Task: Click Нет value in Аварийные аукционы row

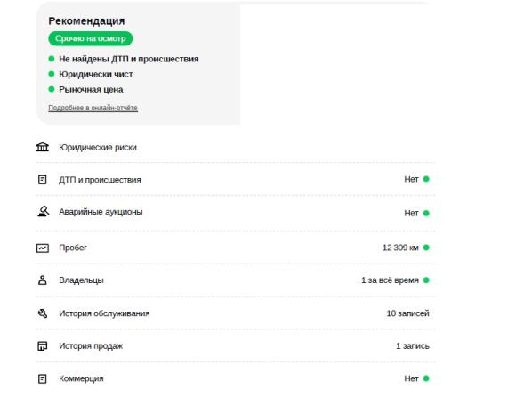Action: pos(411,213)
